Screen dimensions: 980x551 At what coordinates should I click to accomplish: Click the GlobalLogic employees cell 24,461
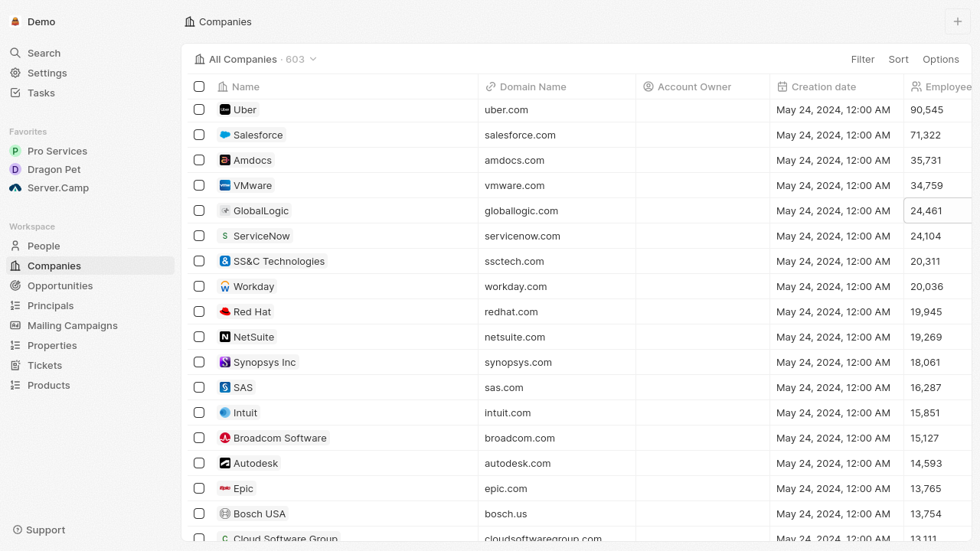(x=938, y=210)
